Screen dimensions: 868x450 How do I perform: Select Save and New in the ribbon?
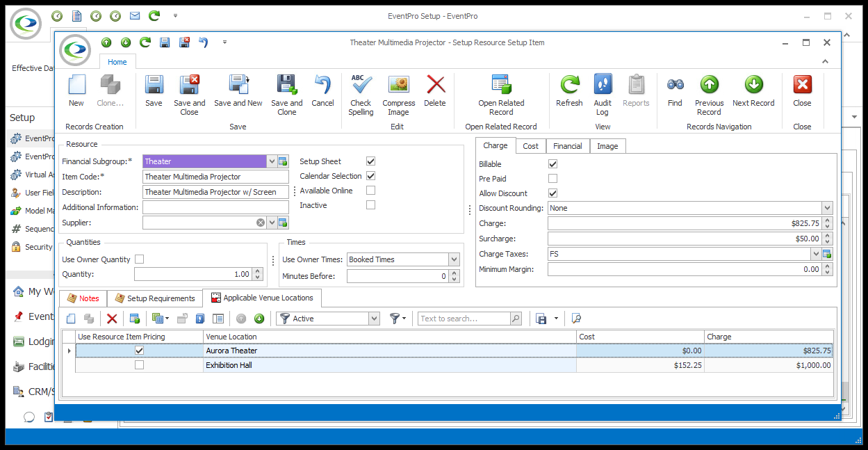pos(238,91)
